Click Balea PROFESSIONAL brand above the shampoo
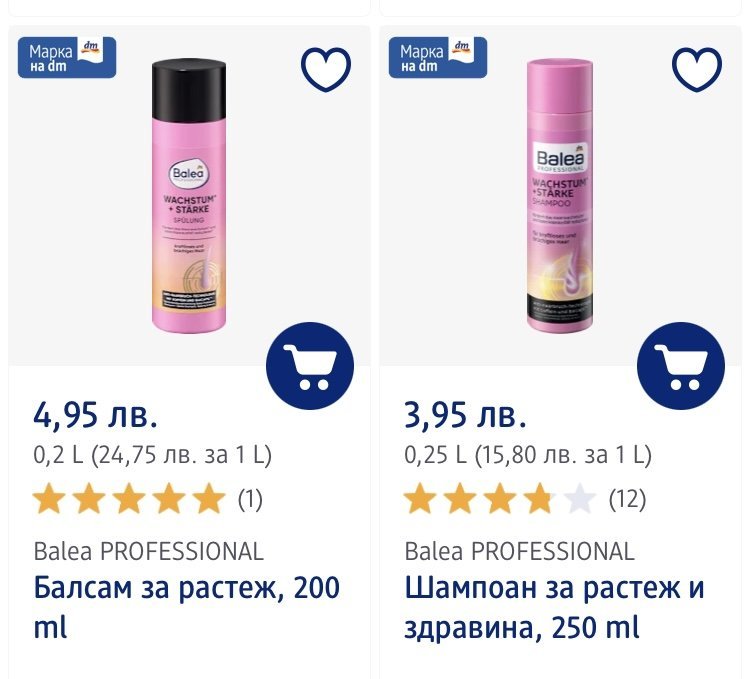 pyautogui.click(x=519, y=551)
